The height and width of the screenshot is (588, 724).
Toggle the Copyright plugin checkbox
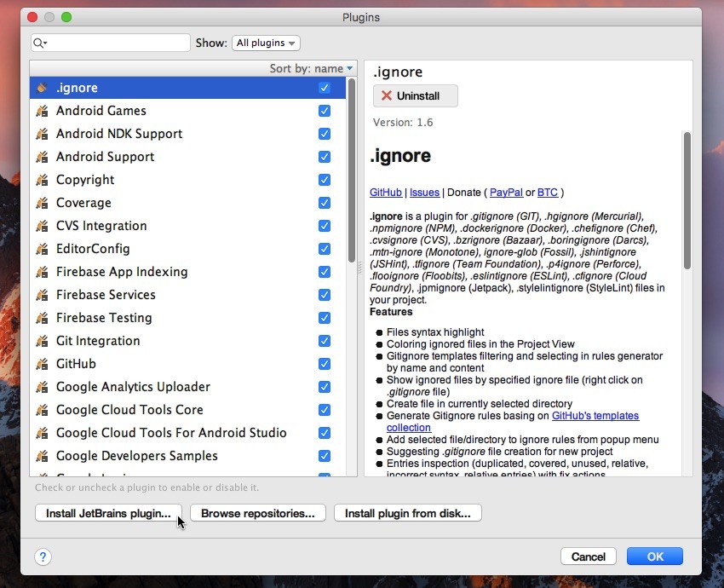click(325, 180)
